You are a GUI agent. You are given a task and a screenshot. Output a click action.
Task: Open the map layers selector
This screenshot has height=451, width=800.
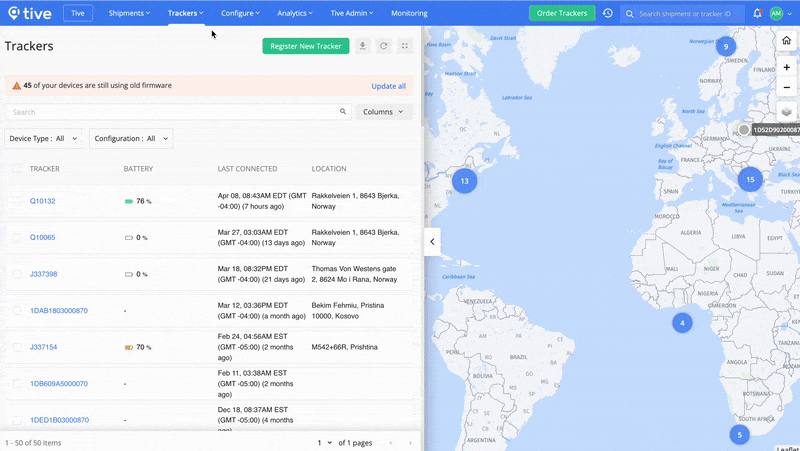(787, 112)
